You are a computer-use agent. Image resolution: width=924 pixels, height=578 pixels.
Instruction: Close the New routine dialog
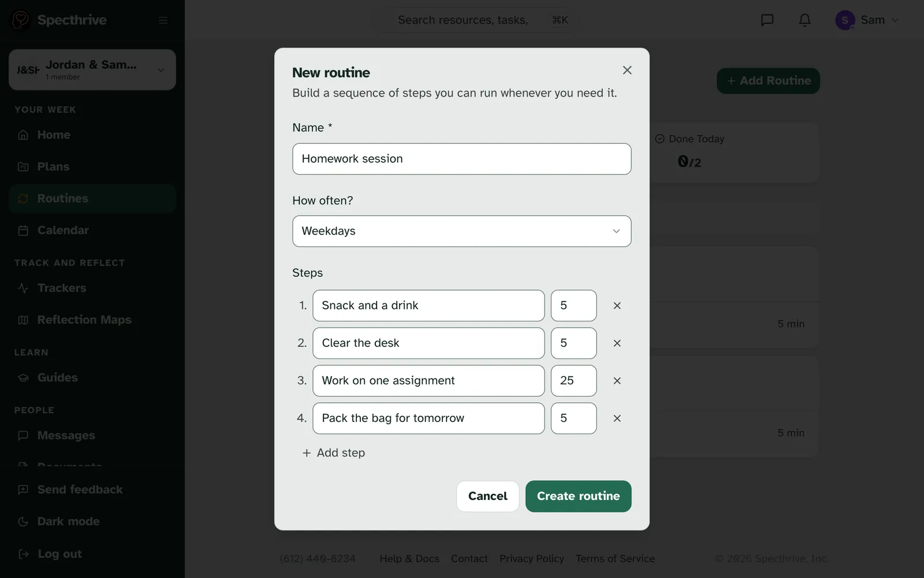tap(627, 70)
